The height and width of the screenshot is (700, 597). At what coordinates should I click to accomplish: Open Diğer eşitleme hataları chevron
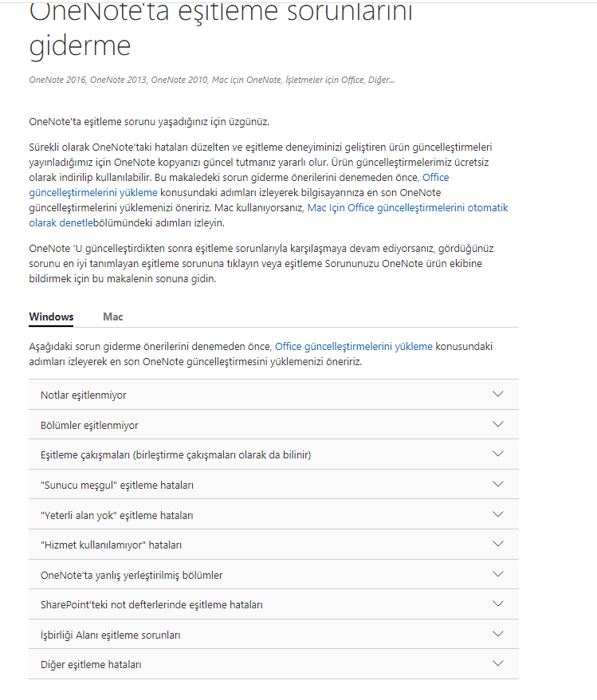click(x=498, y=664)
